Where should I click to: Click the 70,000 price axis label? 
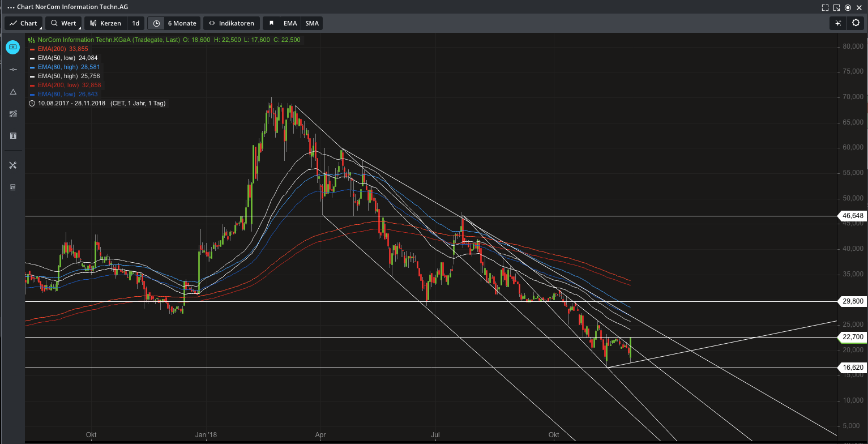(x=853, y=97)
